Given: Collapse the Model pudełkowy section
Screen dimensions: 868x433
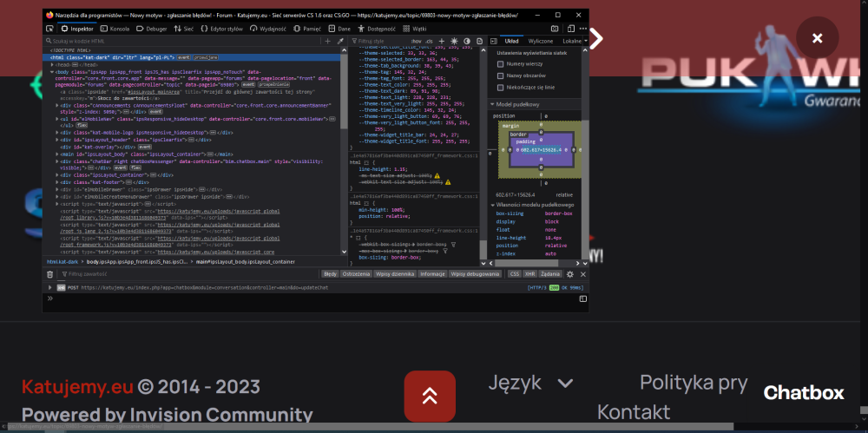Looking at the screenshot, I should [x=492, y=104].
